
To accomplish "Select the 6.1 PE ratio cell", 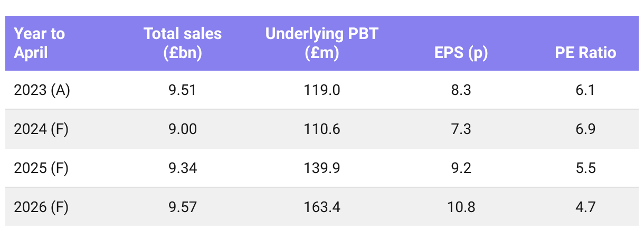I will [585, 90].
